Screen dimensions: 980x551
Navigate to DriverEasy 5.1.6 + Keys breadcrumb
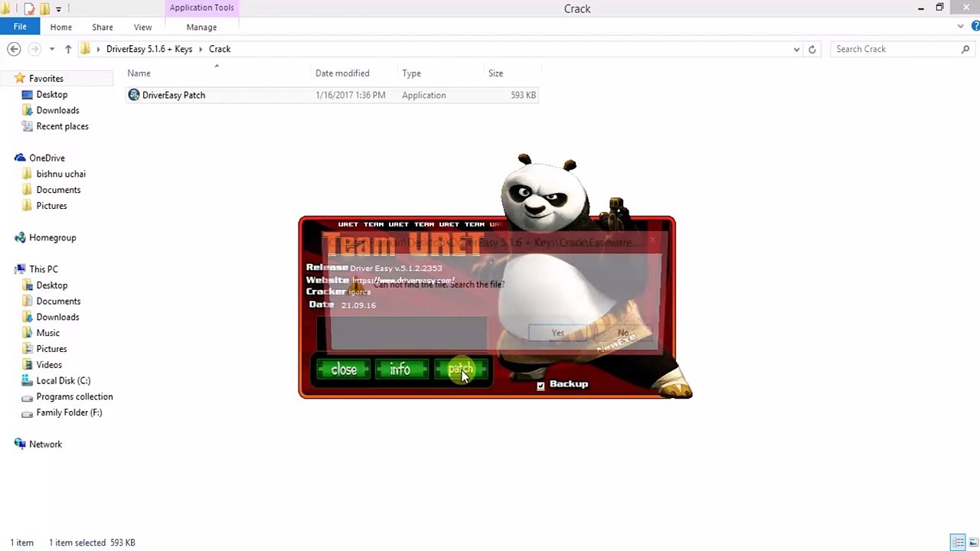coord(149,49)
